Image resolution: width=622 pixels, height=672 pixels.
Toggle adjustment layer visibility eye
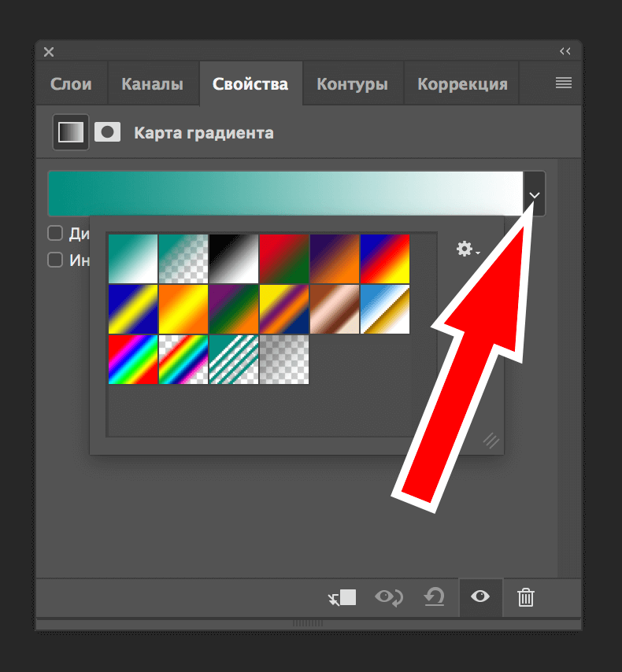(480, 596)
